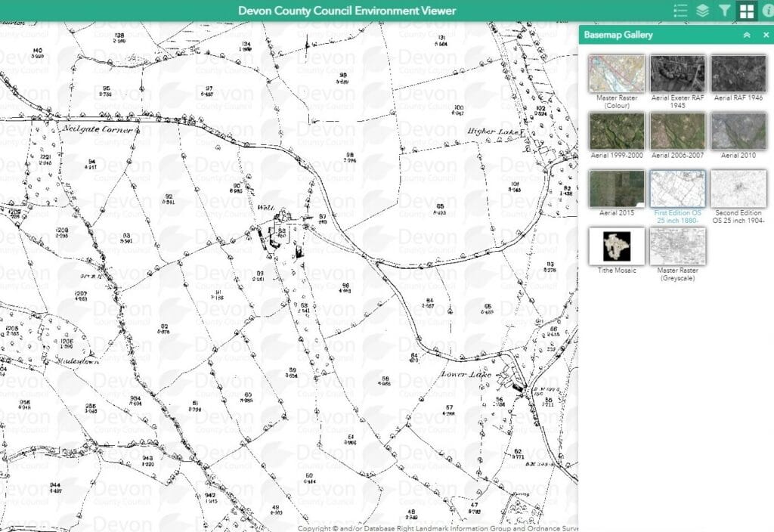
Task: Select the Tithe Mosaic basemap
Action: click(x=616, y=247)
